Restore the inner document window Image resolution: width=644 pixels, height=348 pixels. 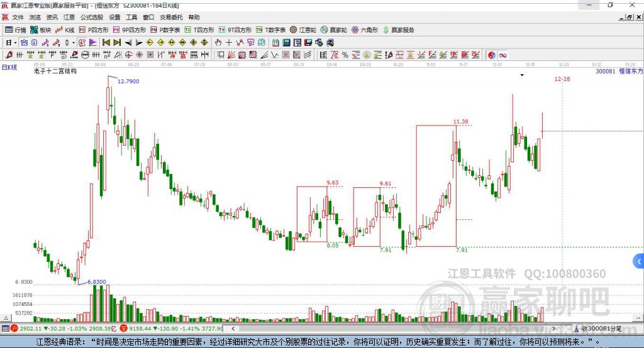(630, 17)
